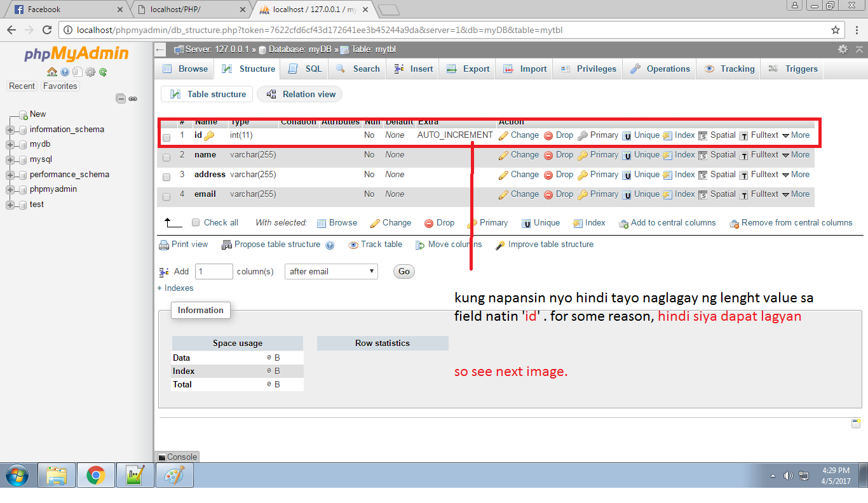Enable the Check all checkbox
This screenshot has width=868, height=503.
[196, 222]
